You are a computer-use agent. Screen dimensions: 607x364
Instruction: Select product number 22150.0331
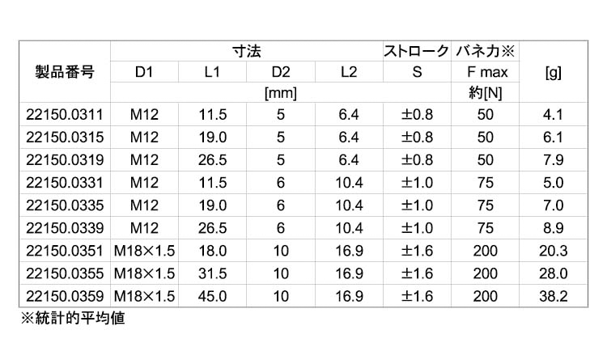[x=65, y=182]
